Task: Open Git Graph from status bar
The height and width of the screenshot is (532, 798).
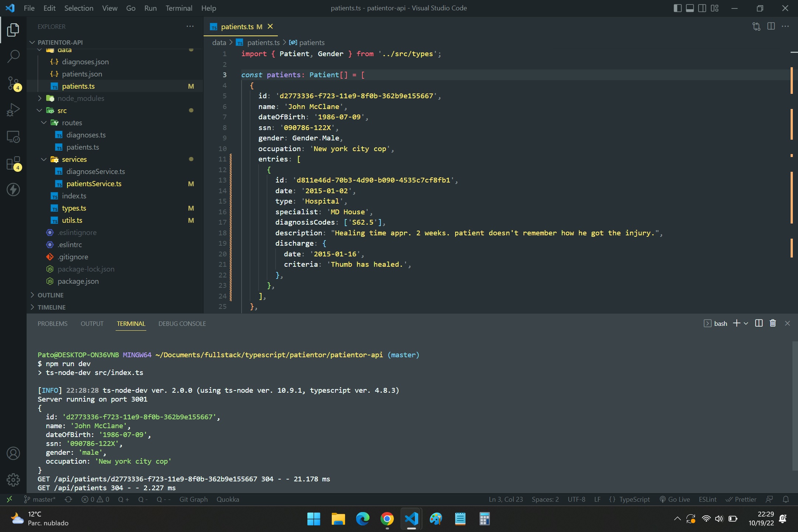Action: coord(194,499)
